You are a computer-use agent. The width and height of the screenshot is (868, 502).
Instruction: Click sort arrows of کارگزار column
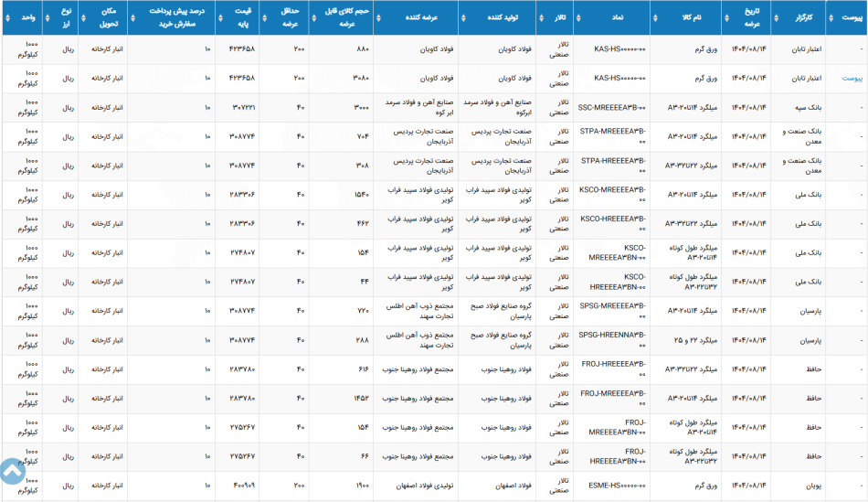pyautogui.click(x=776, y=17)
